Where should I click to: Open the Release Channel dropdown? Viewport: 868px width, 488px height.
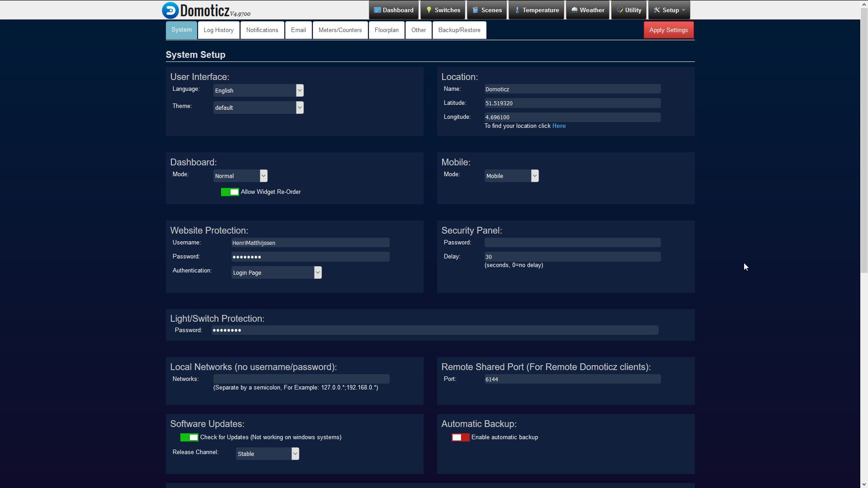coord(267,454)
